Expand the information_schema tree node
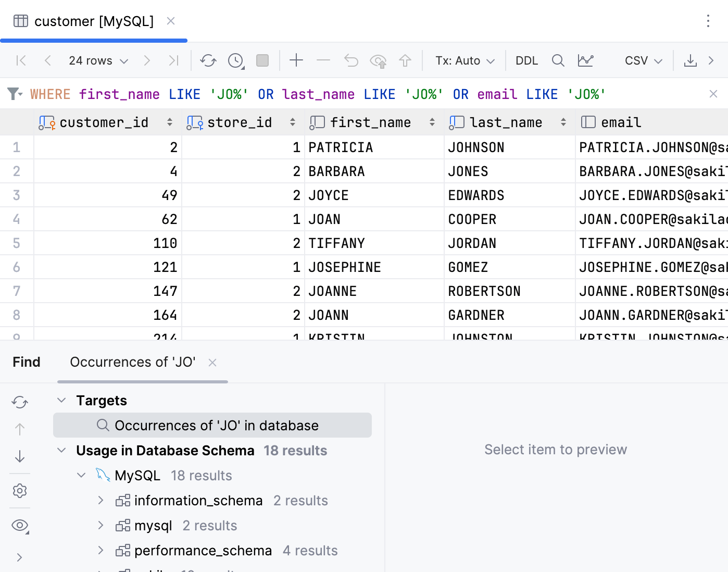 pos(101,500)
